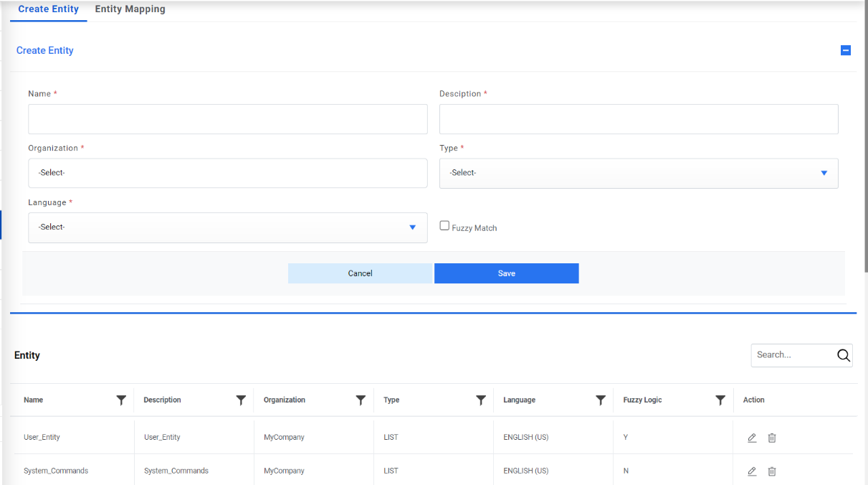Image resolution: width=868 pixels, height=485 pixels.
Task: Filter the Type column
Action: point(481,400)
